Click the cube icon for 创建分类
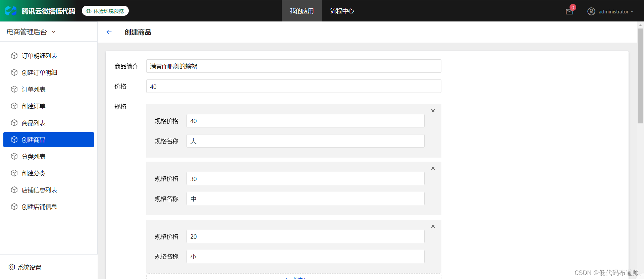Image resolution: width=644 pixels, height=279 pixels. 14,173
